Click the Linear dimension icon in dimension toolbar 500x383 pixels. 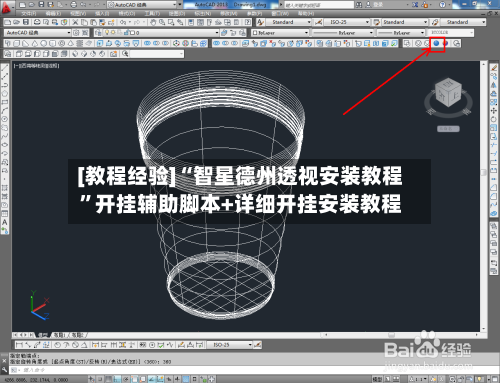coord(19,345)
